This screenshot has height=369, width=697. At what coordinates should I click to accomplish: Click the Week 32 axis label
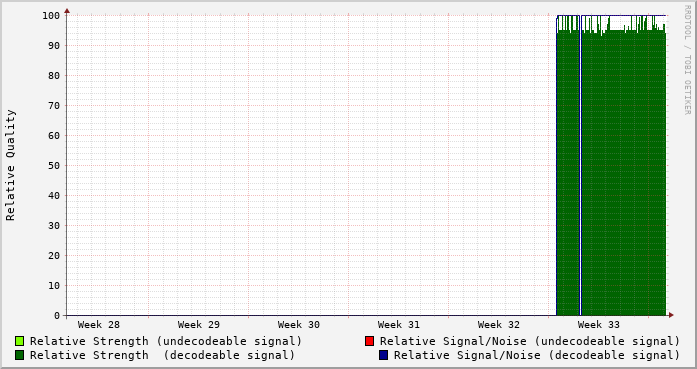(499, 325)
